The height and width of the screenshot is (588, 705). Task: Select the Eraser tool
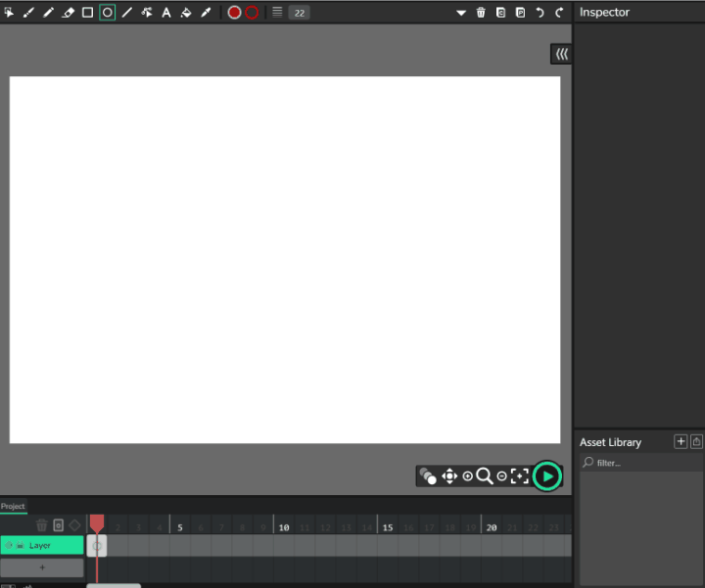68,13
